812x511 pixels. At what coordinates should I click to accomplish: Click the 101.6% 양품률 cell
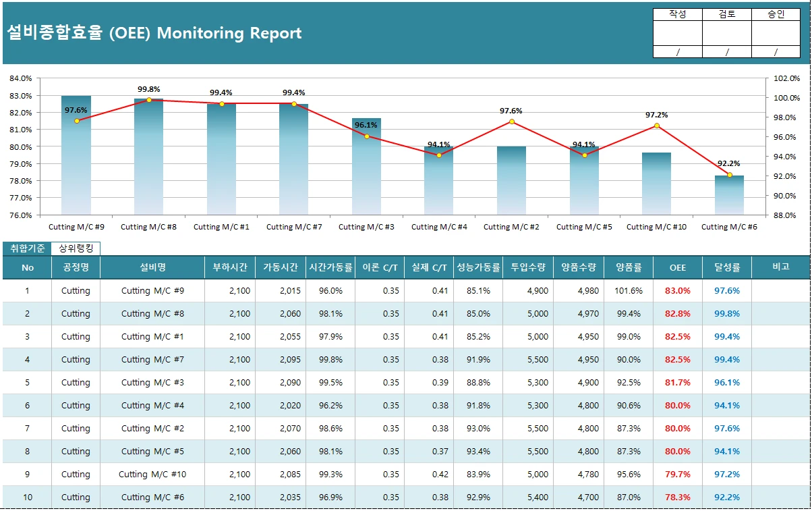[x=629, y=291]
